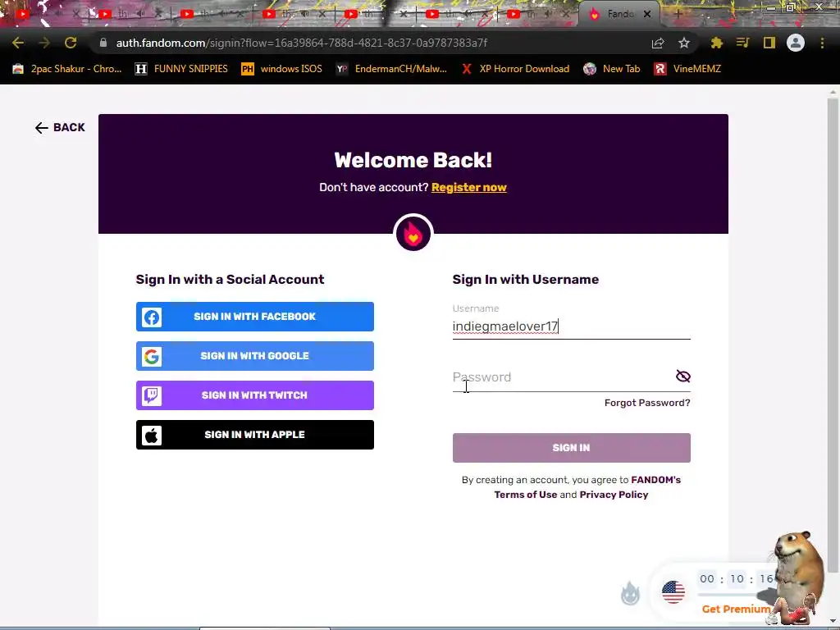Viewport: 840px width, 630px height.
Task: Click the browser forward arrow
Action: 44,43
